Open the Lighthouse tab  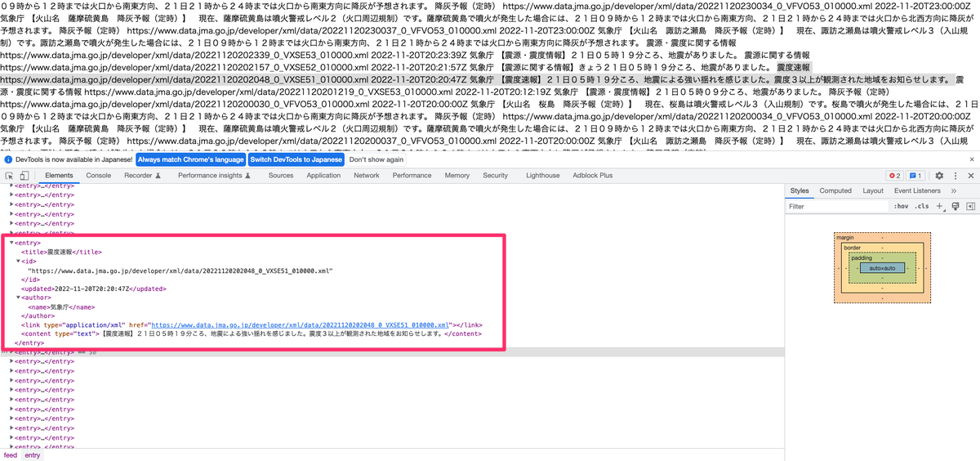coord(543,176)
